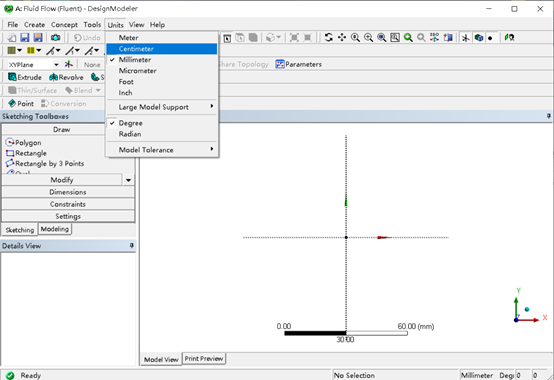
Task: Click the orange-topped Export save icon
Action: 38,37
